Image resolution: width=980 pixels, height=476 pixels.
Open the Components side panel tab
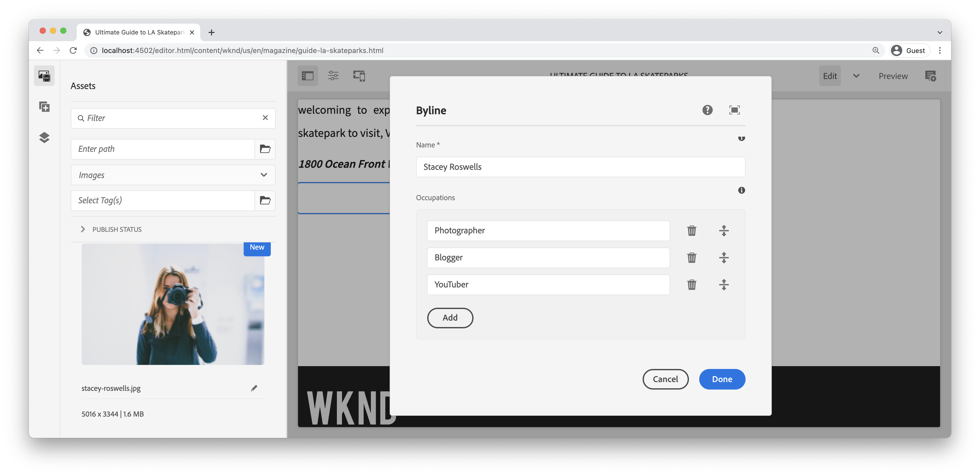45,107
